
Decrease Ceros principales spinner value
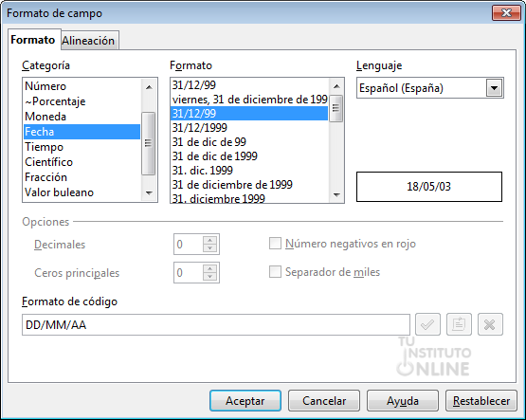pyautogui.click(x=210, y=277)
